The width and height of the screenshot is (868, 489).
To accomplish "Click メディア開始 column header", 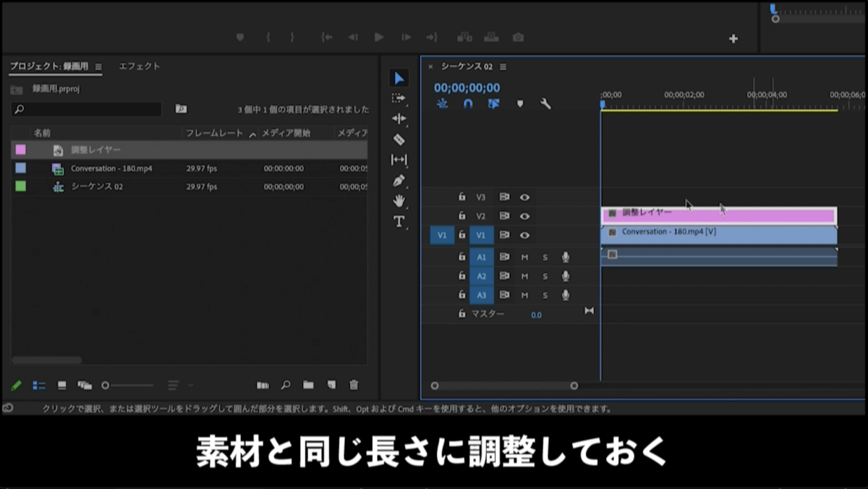I will pyautogui.click(x=286, y=133).
